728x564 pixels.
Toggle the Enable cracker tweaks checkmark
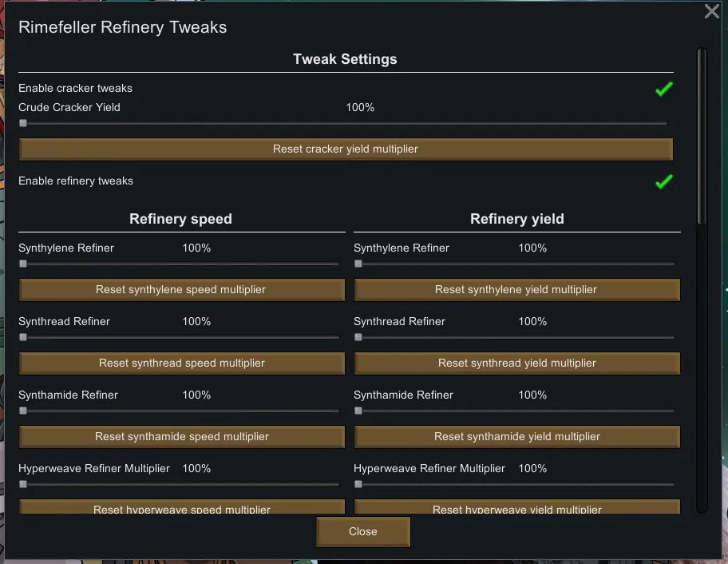(x=663, y=89)
